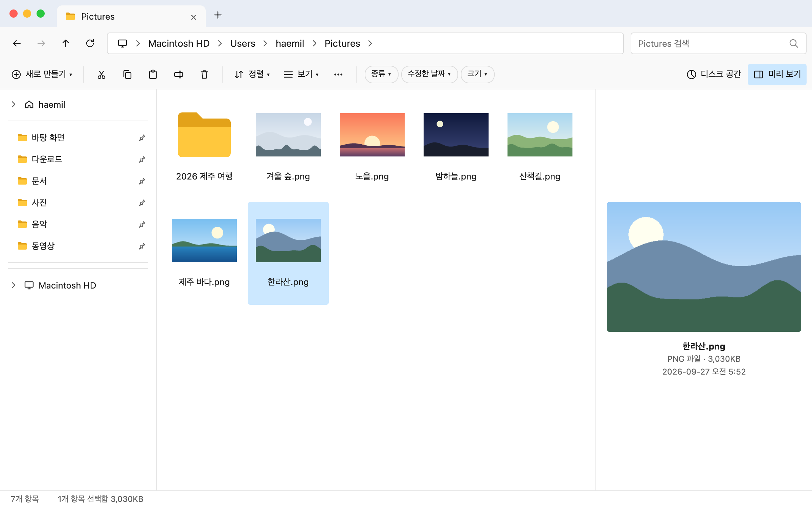Open the 새로 만들기 new item button
Viewport: 812px width, 508px height.
42,74
